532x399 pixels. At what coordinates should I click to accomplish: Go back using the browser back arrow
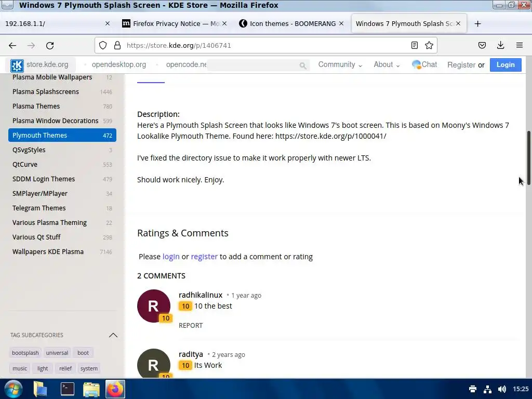point(12,46)
